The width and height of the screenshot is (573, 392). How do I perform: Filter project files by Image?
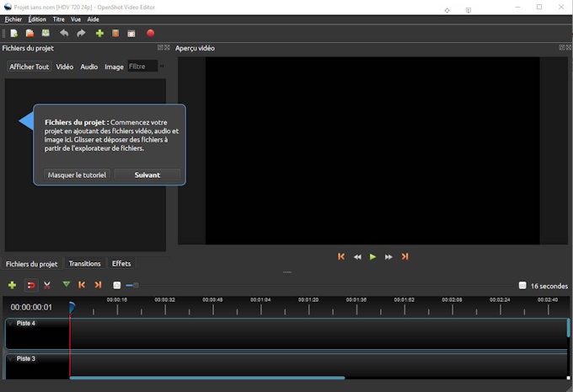(x=114, y=67)
